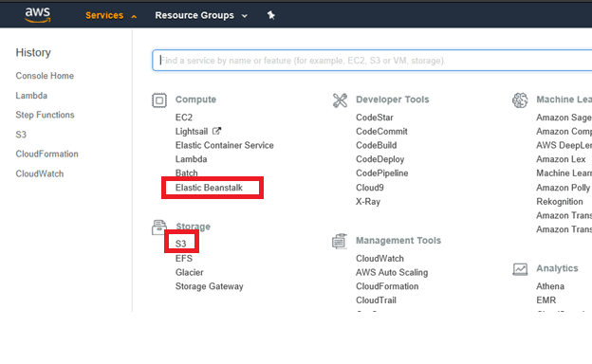This screenshot has width=592, height=364.
Task: Click the Analytics chart icon
Action: click(520, 269)
